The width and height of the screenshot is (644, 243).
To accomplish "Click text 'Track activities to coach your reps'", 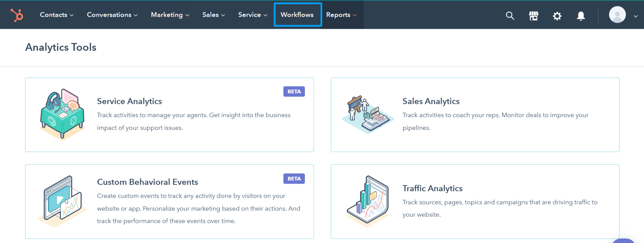I will [x=451, y=115].
